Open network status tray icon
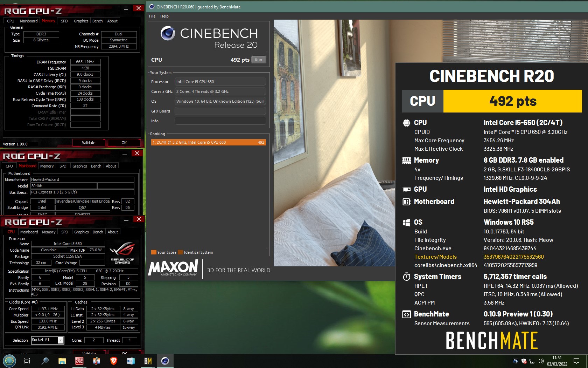 [532, 361]
